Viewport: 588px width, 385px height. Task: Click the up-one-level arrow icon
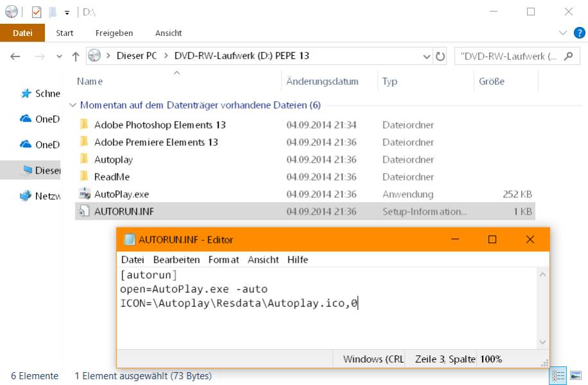point(75,57)
